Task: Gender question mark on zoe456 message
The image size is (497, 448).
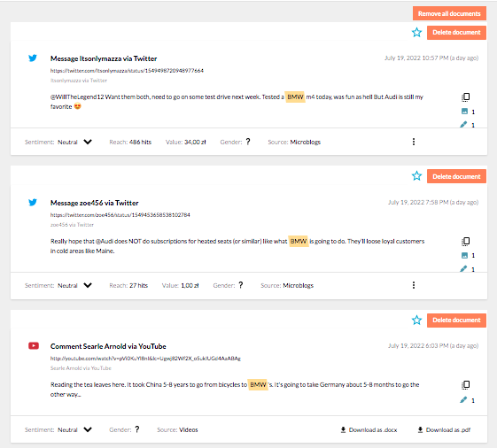Action: (x=241, y=285)
